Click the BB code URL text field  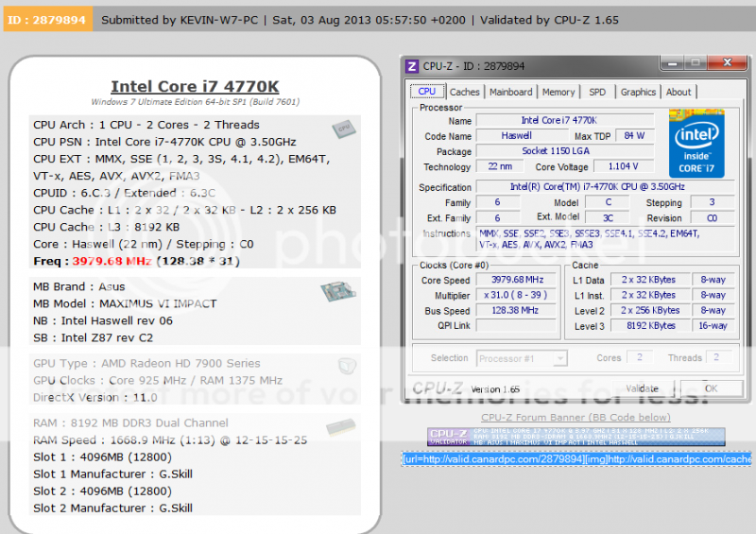pos(576,459)
